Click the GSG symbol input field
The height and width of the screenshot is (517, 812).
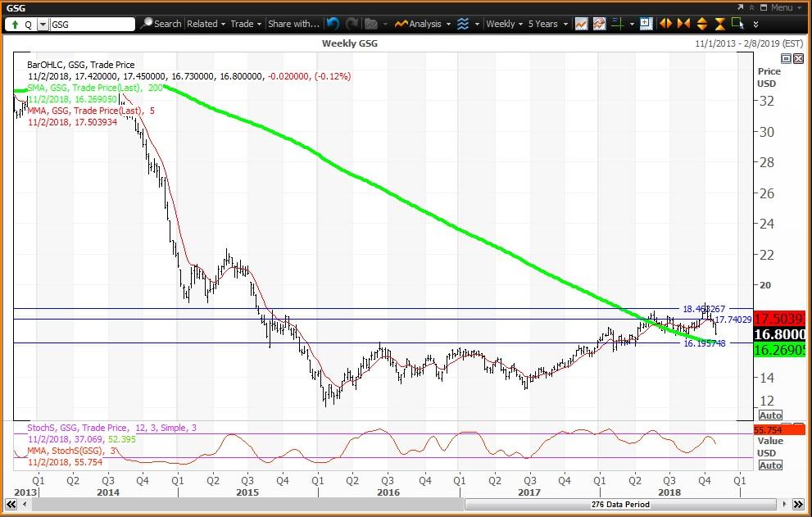point(92,25)
